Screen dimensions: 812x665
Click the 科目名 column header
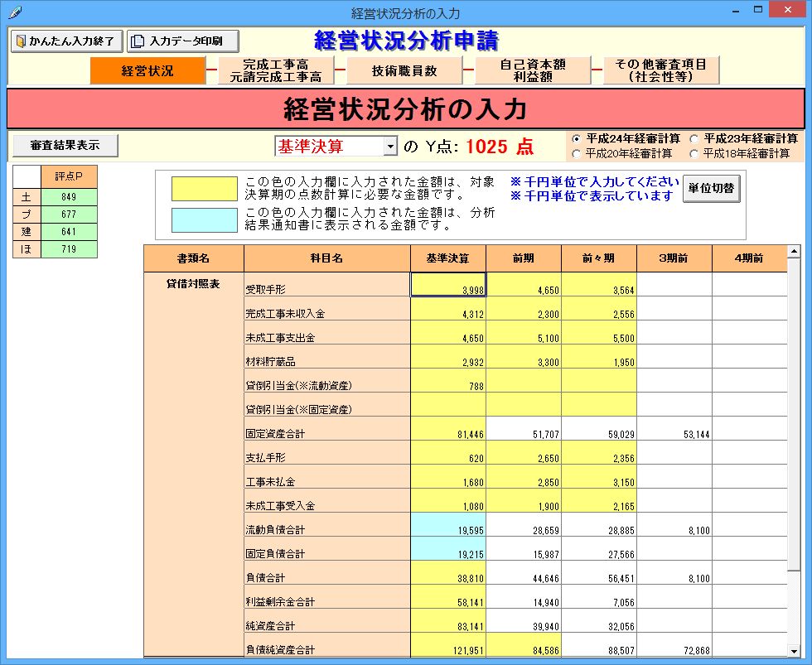click(326, 258)
